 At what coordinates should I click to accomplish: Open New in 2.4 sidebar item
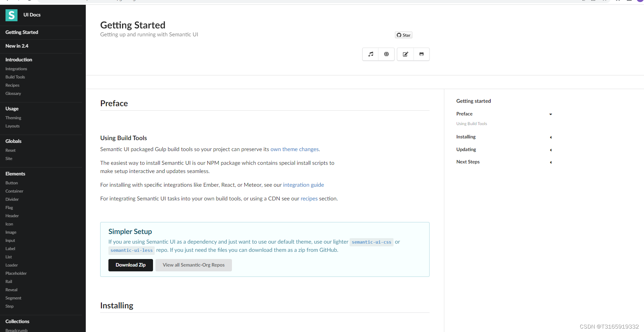pos(17,46)
